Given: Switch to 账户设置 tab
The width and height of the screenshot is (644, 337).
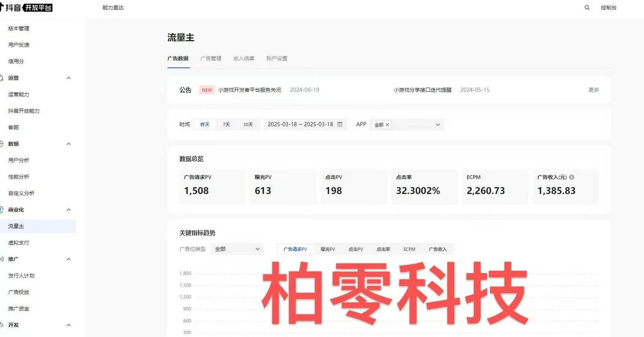Looking at the screenshot, I should coord(277,59).
